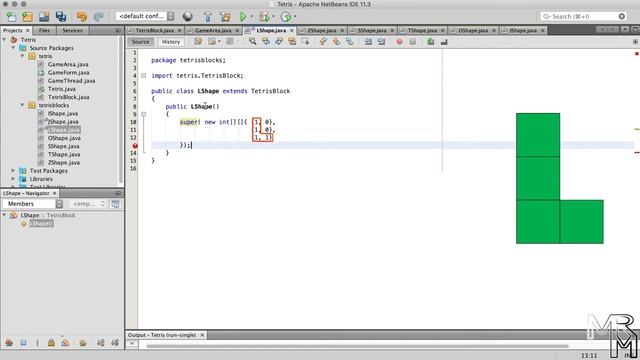Collapse the code fold at line 9
The image size is (640, 360).
[x=144, y=114]
